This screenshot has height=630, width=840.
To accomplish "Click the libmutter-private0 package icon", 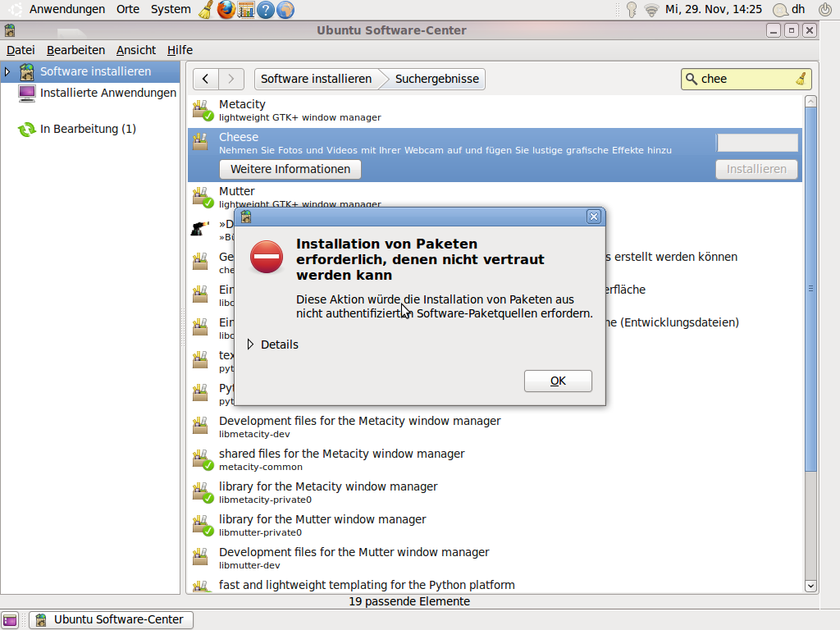I will 202,525.
